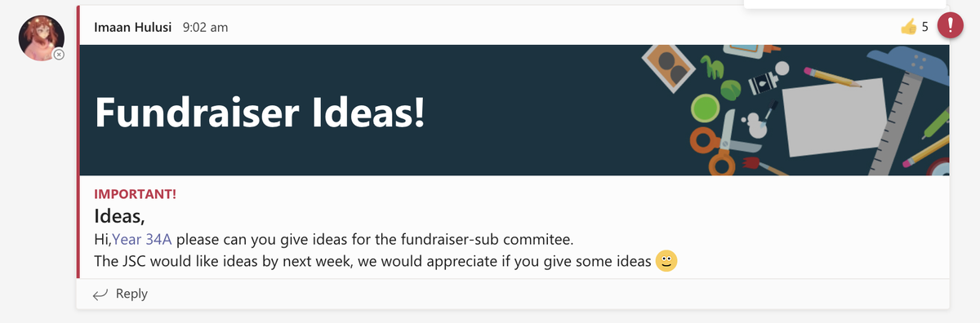Viewport: 980px width, 323px height.
Task: Open Imaan Hulusi's profile avatar
Action: click(x=42, y=38)
